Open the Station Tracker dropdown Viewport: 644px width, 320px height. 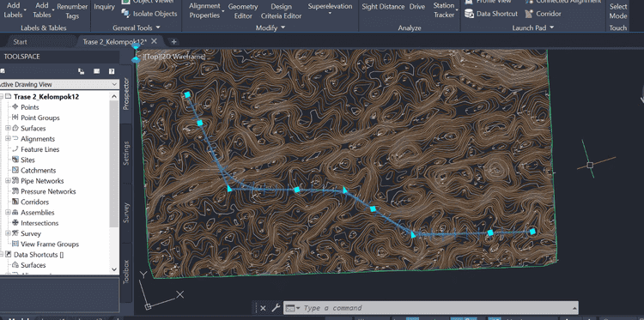click(457, 10)
